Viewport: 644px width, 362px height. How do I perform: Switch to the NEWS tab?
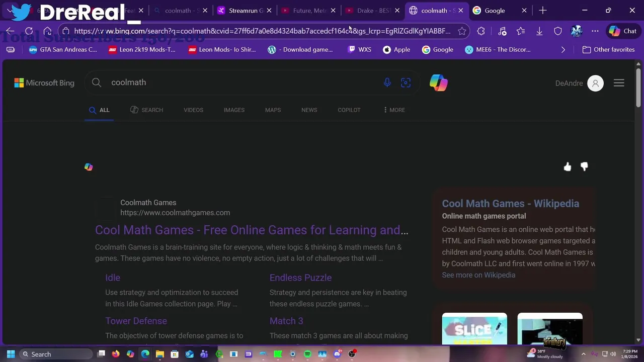tap(309, 110)
